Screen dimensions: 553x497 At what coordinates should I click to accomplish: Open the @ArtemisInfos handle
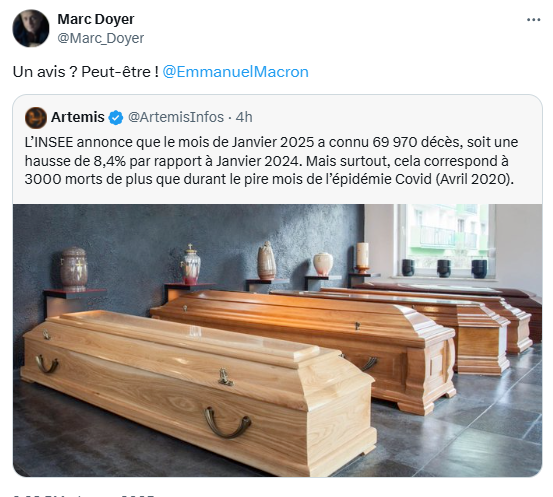point(176,117)
